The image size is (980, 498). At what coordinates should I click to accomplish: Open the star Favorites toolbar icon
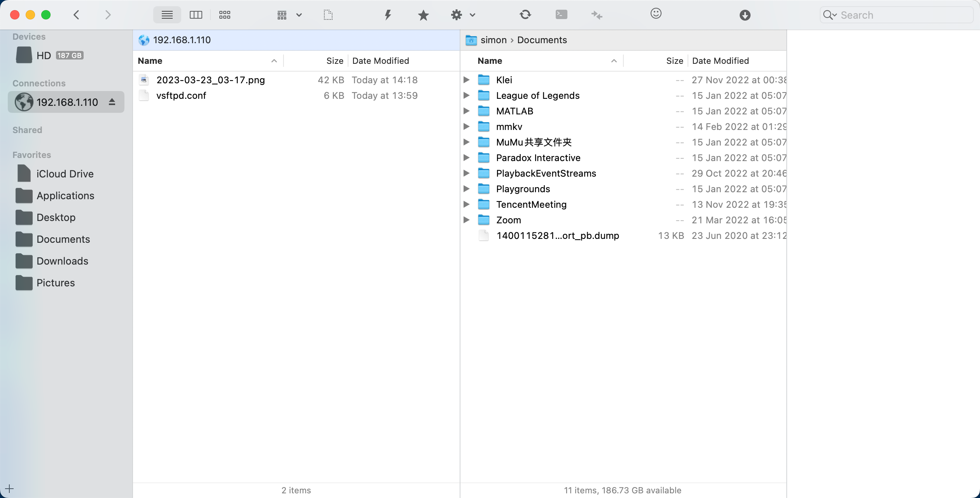[423, 15]
